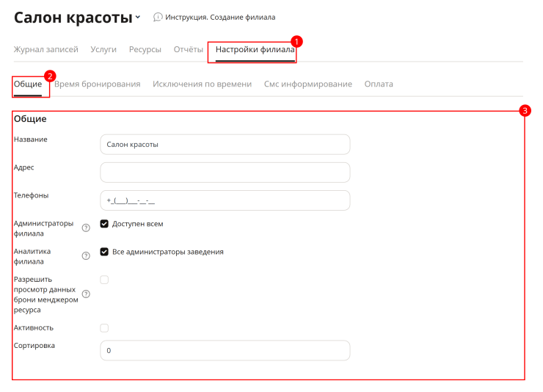Click the Сортировка input field
This screenshot has width=543, height=392.
pos(225,350)
